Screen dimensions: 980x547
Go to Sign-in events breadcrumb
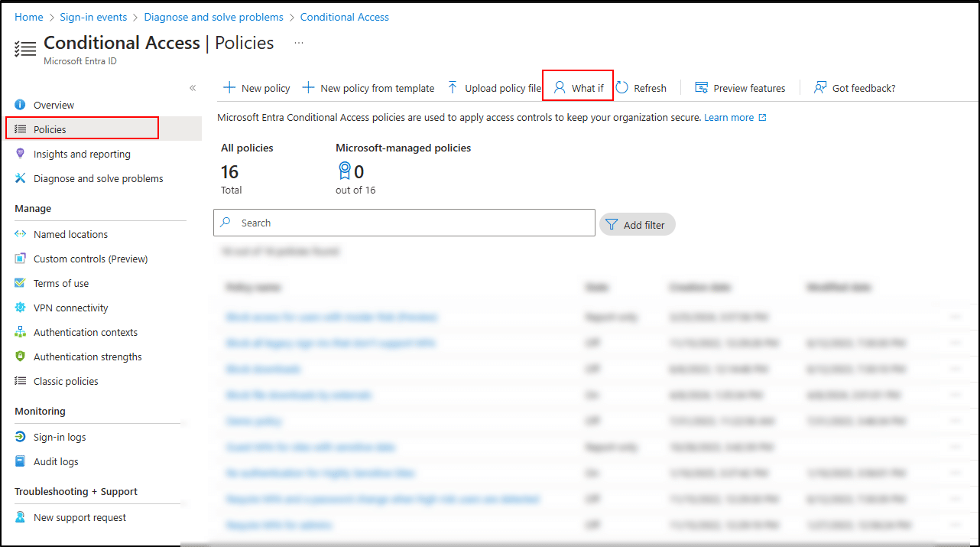(94, 17)
